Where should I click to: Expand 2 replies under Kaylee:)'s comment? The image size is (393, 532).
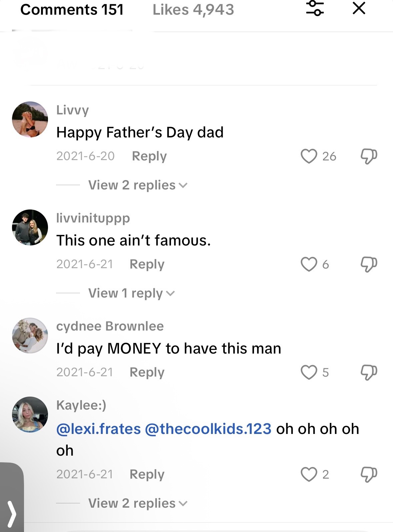click(138, 503)
